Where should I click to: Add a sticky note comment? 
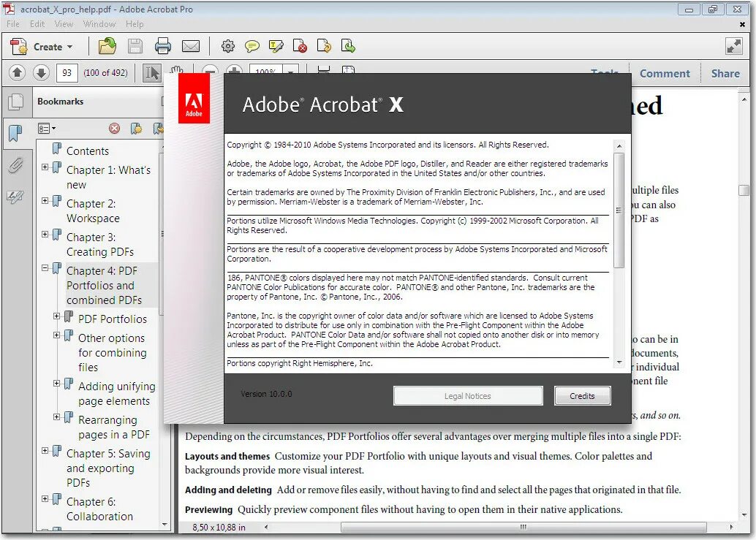pos(252,46)
